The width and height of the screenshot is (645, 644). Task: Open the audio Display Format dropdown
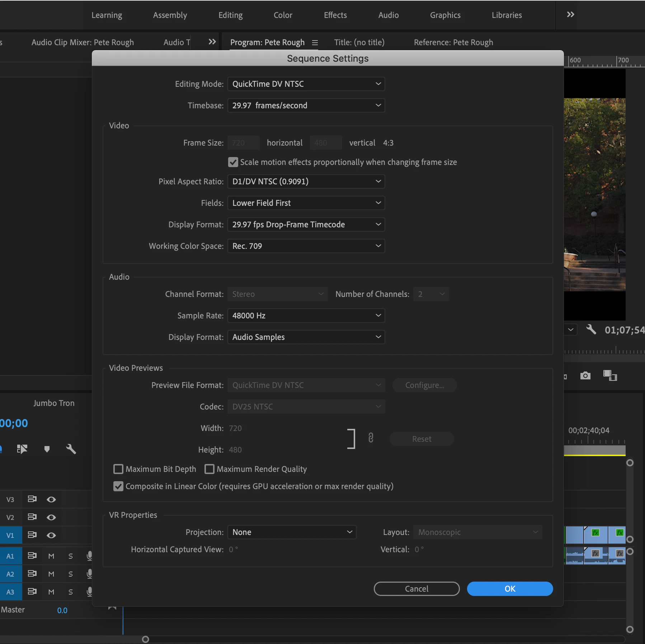306,337
